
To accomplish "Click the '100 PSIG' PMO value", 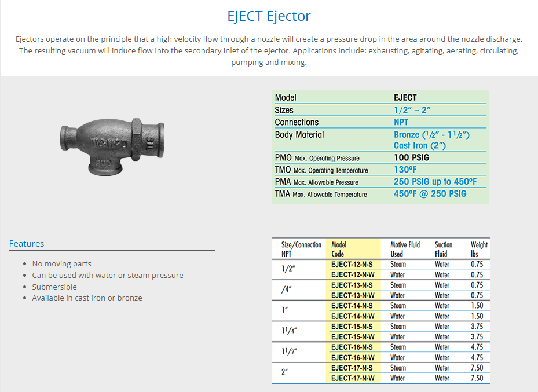I will [x=411, y=158].
